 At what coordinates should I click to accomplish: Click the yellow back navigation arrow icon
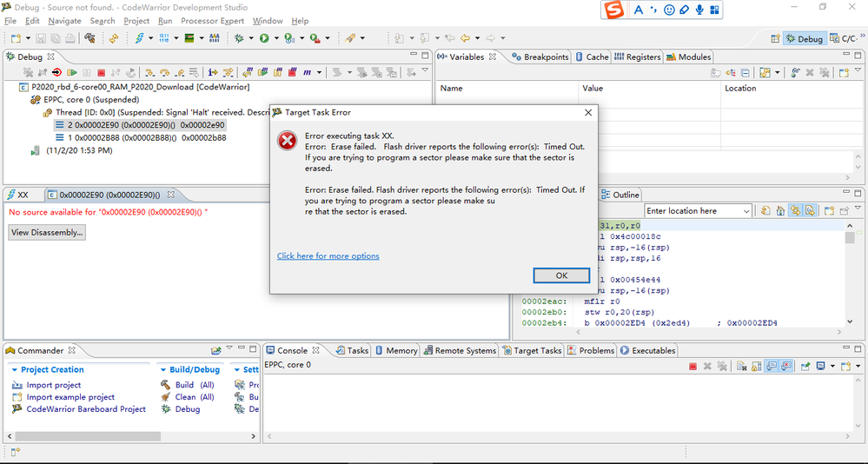465,38
